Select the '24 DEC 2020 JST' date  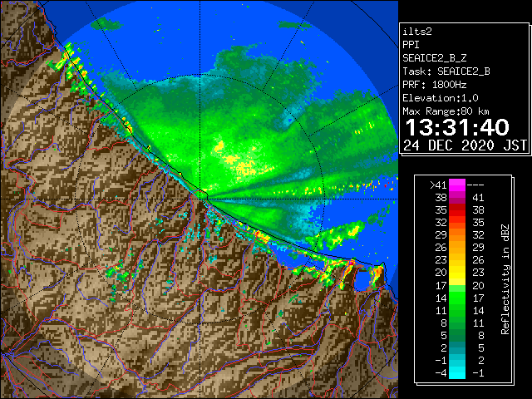tap(465, 145)
